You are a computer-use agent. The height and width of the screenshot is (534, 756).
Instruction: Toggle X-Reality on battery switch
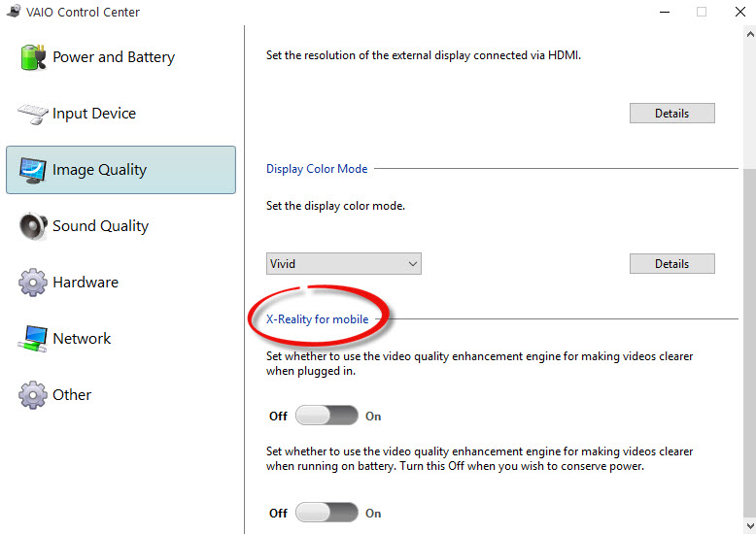pos(326,513)
